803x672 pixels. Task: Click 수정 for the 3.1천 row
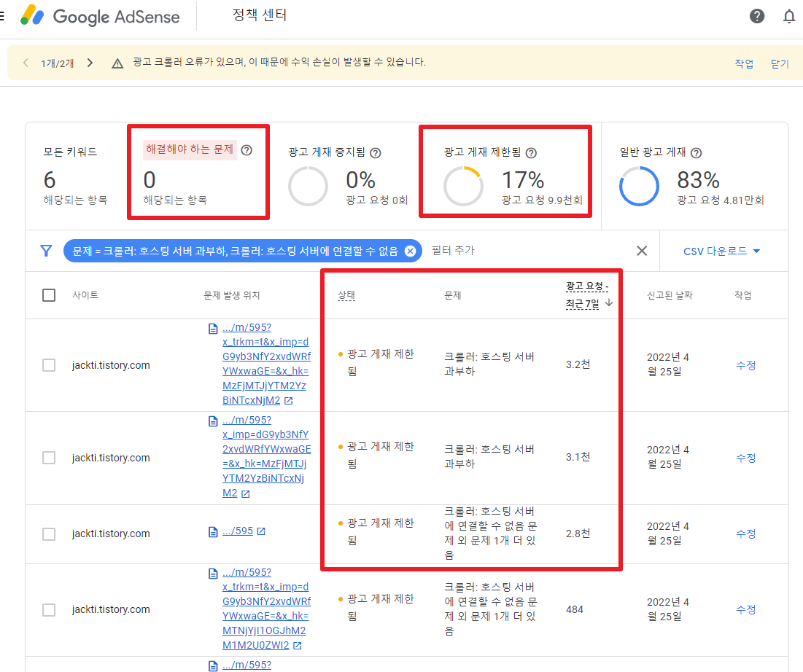tap(745, 458)
